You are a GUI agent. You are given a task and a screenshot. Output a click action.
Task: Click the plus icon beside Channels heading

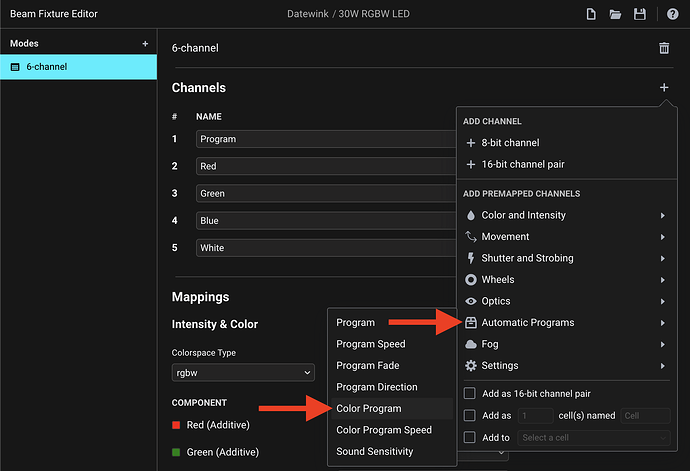point(664,88)
